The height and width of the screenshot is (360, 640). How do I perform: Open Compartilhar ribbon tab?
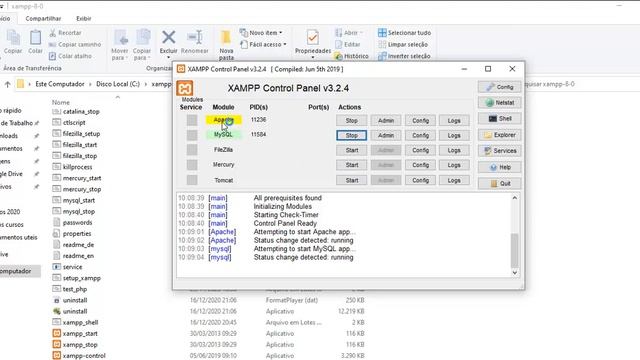point(43,18)
